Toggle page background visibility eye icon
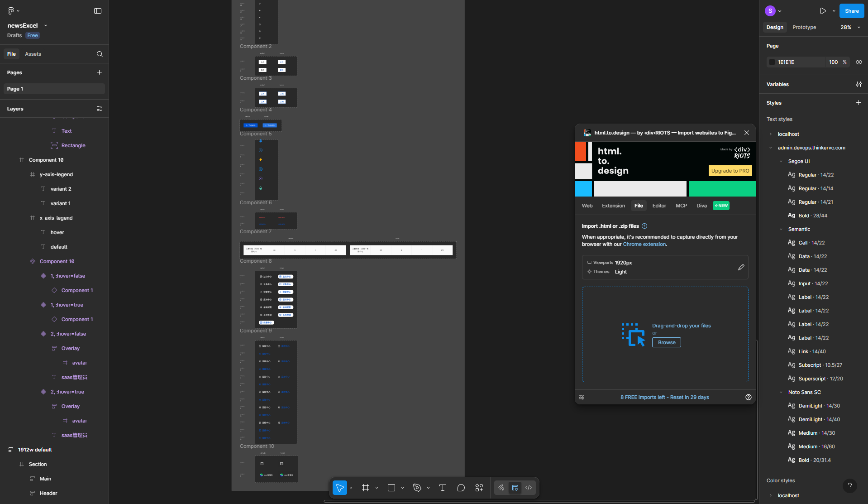This screenshot has height=504, width=868. click(x=858, y=62)
